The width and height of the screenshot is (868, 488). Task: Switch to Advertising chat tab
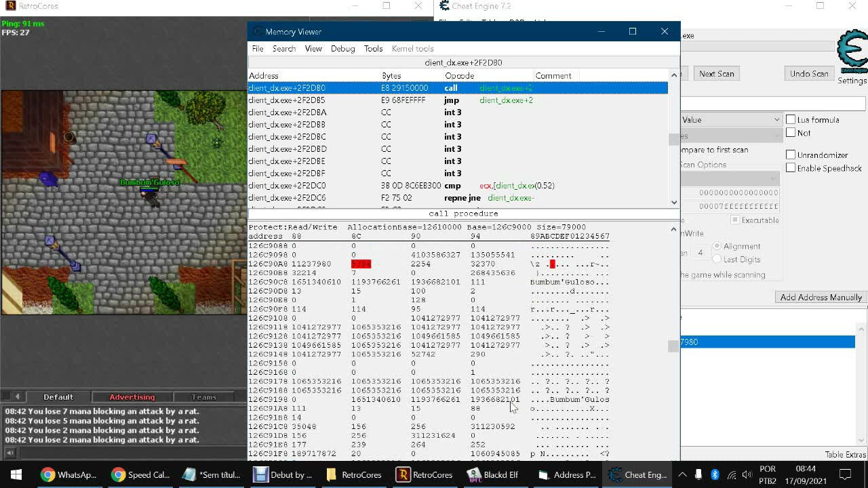[x=132, y=396]
